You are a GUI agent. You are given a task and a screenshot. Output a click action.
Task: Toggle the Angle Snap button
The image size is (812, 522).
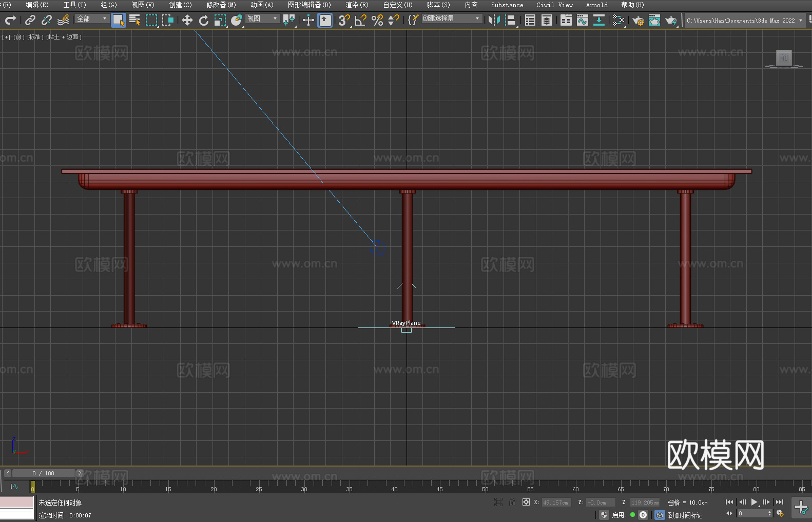point(360,20)
